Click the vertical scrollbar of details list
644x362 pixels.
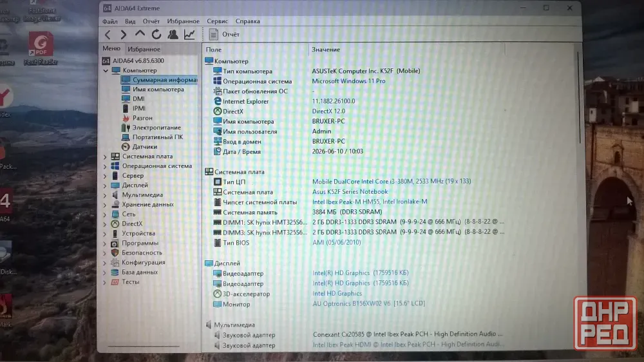(x=580, y=99)
